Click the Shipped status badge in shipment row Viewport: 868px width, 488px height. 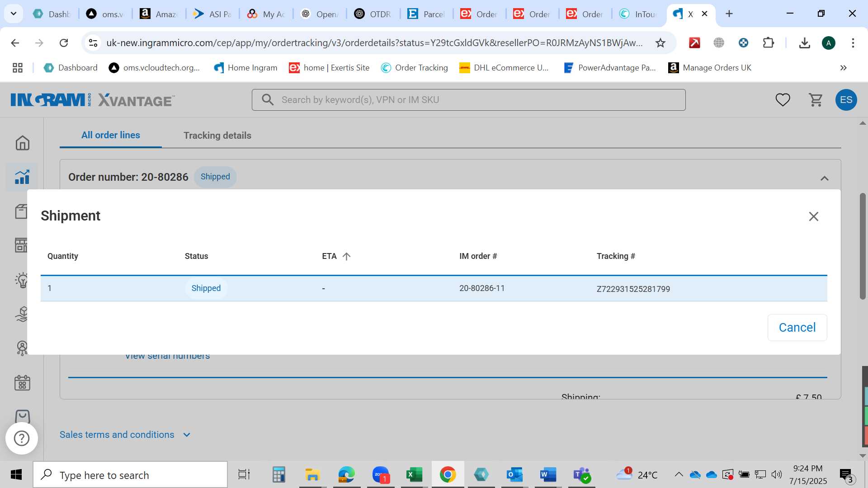pyautogui.click(x=206, y=288)
